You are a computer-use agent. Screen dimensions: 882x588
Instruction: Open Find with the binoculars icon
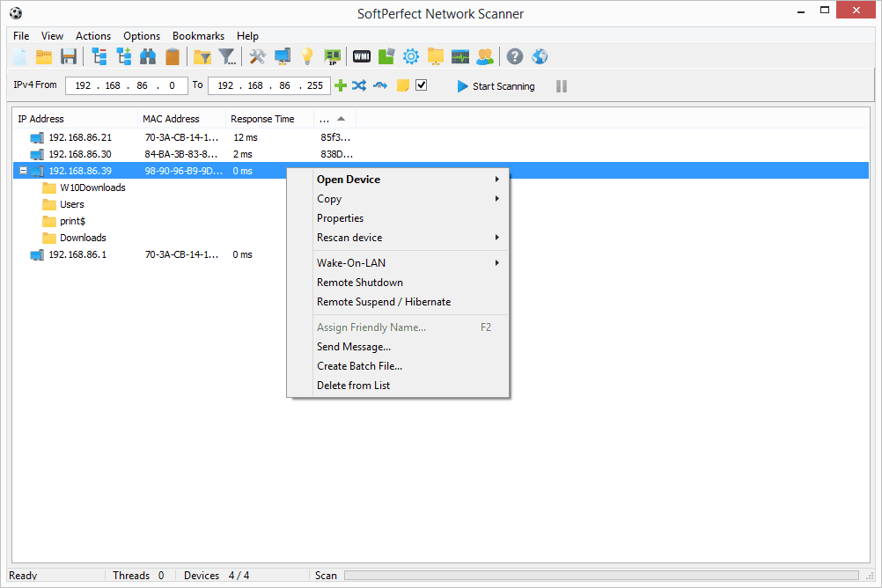[148, 56]
